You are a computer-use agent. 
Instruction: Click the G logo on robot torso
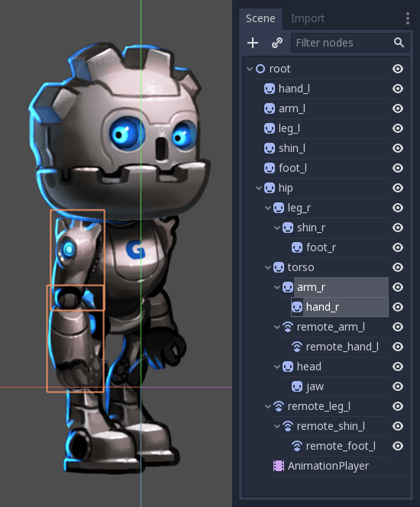[136, 250]
